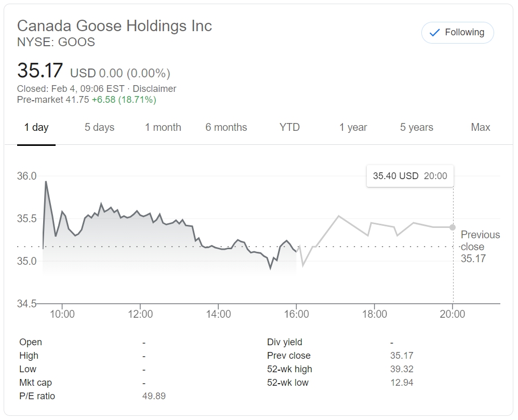
Task: Click the 20:00 data point marker
Action: pos(453,227)
